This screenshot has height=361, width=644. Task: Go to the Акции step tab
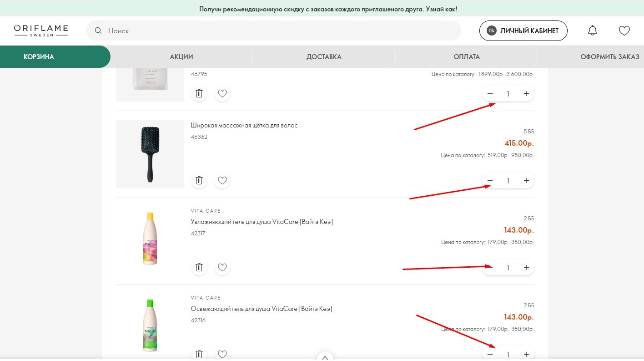click(181, 57)
